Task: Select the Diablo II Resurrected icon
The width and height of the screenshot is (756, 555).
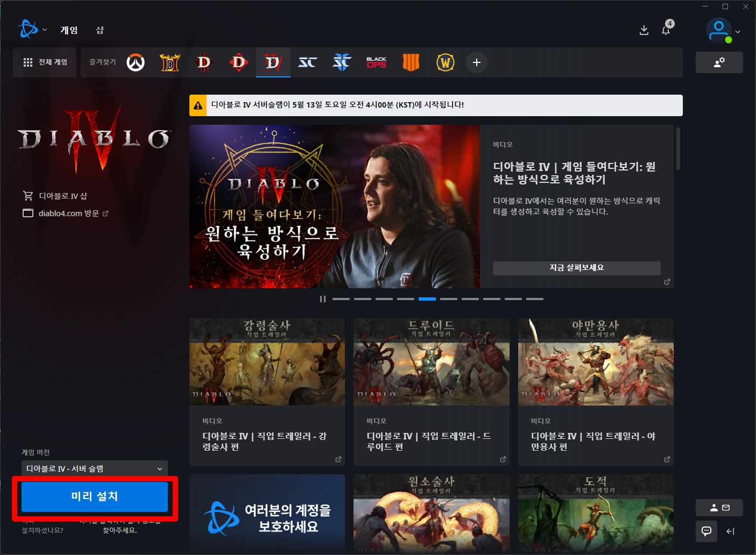Action: click(170, 62)
